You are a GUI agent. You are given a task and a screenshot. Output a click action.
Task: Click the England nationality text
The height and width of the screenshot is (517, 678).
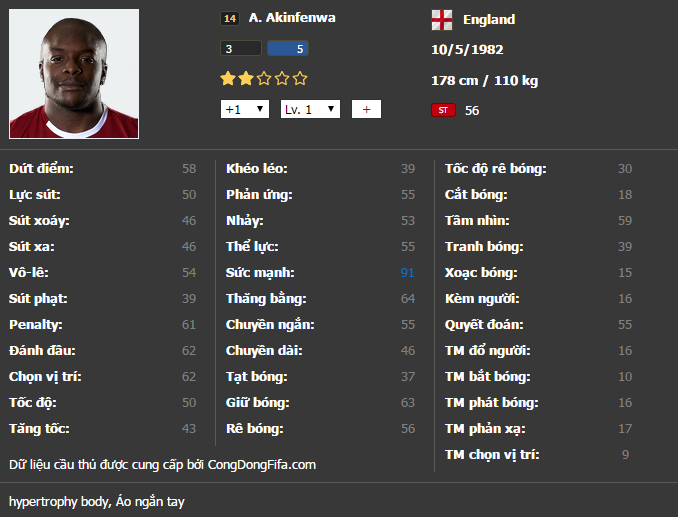(x=489, y=19)
